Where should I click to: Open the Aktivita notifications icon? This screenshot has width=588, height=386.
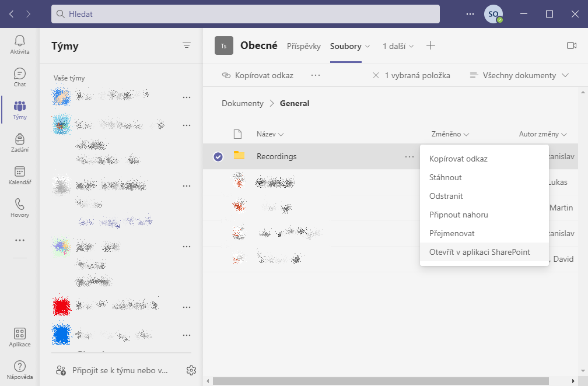[x=20, y=44]
